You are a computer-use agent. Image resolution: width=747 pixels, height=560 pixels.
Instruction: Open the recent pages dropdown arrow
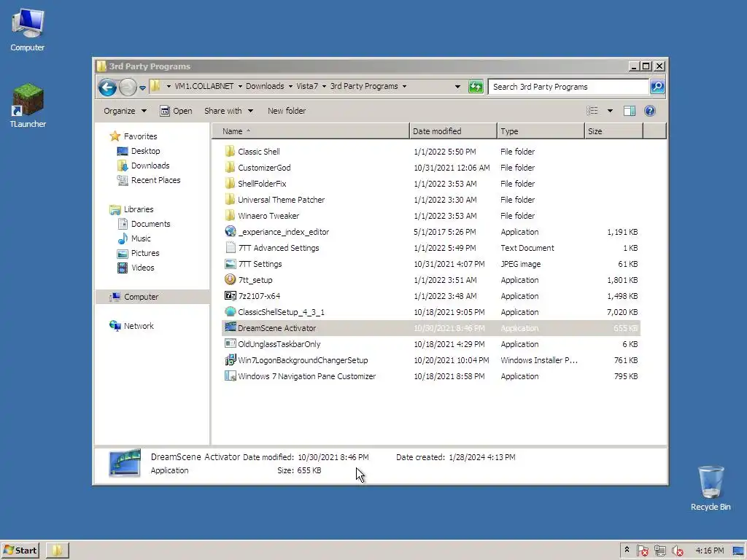click(x=142, y=87)
